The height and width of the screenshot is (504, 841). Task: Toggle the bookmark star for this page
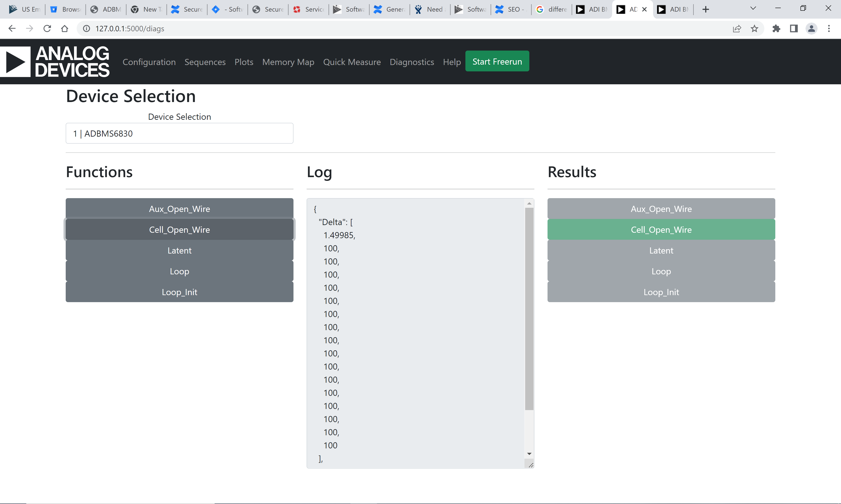click(x=754, y=28)
